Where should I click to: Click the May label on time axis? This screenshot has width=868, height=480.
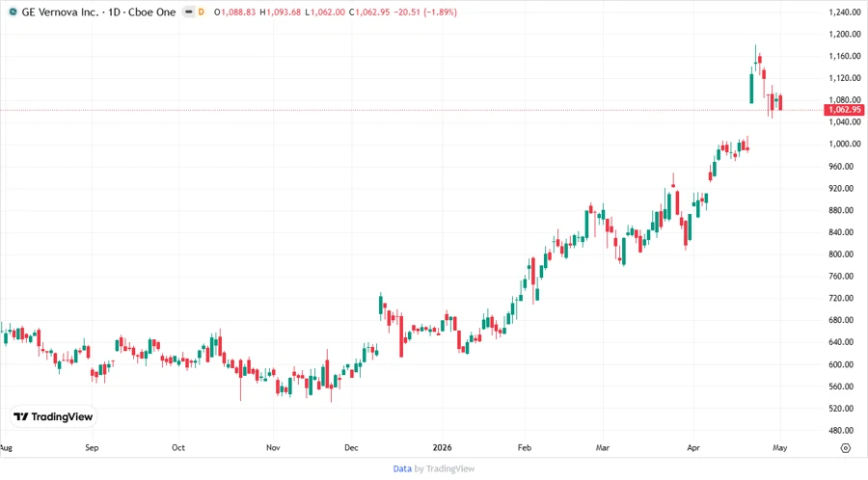(x=780, y=447)
